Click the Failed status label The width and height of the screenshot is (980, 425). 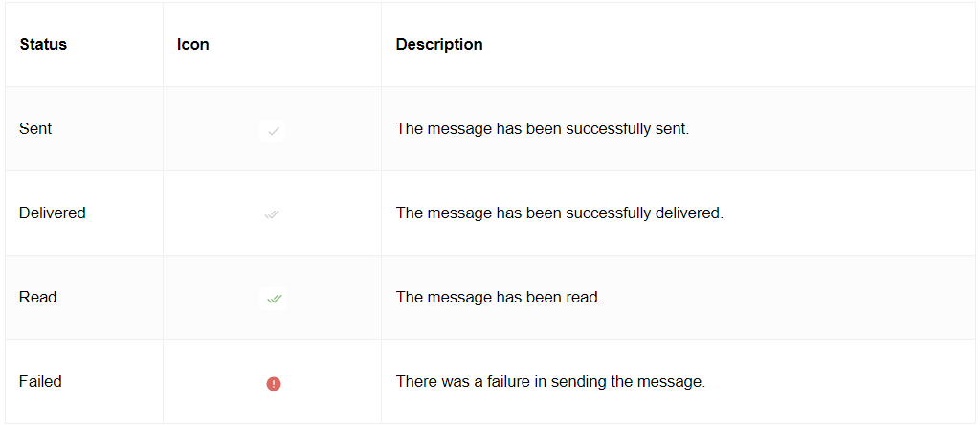(x=40, y=381)
